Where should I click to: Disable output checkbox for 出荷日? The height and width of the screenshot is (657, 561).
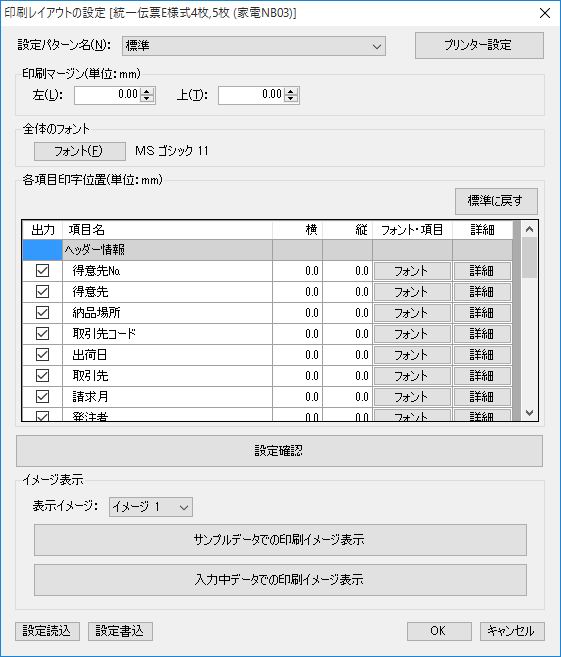pos(42,354)
